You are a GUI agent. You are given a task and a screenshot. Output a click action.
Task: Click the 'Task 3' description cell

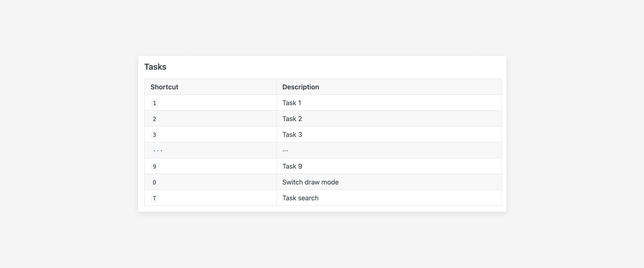[389, 135]
